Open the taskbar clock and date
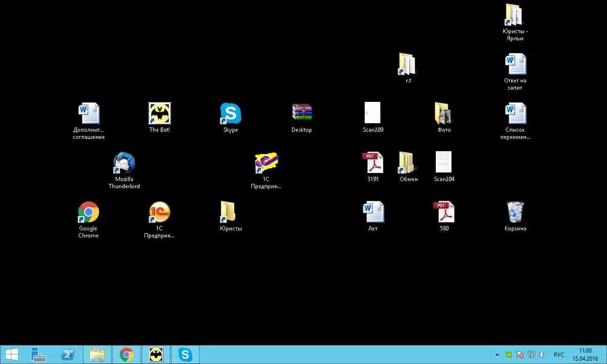 pyautogui.click(x=585, y=354)
